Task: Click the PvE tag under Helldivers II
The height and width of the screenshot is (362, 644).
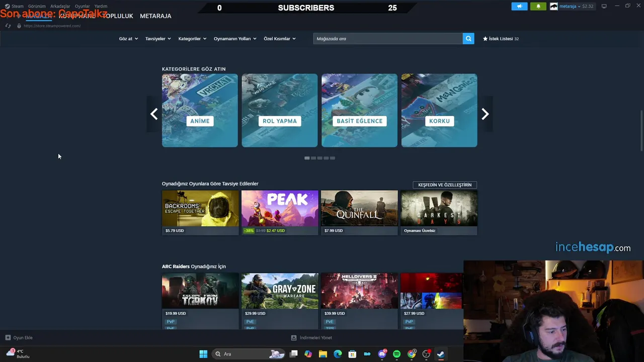Action: 330,322
